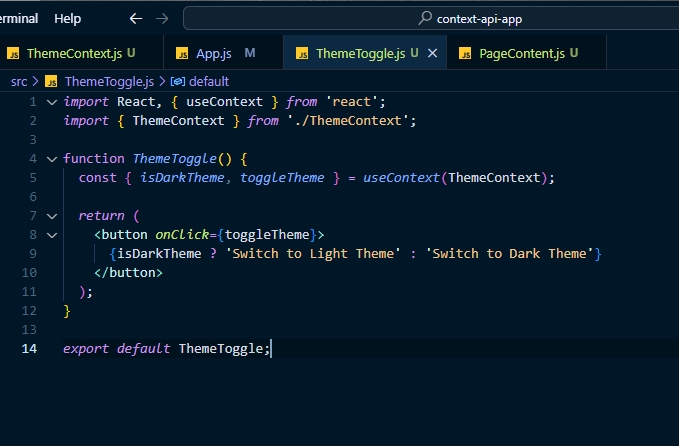Open the Terminal menu

tap(19, 19)
